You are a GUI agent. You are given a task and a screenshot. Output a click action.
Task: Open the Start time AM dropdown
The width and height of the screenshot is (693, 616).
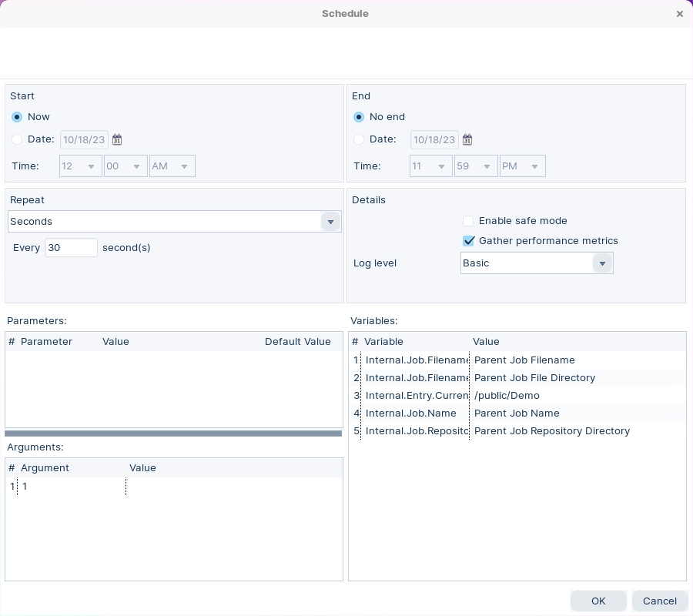[172, 166]
